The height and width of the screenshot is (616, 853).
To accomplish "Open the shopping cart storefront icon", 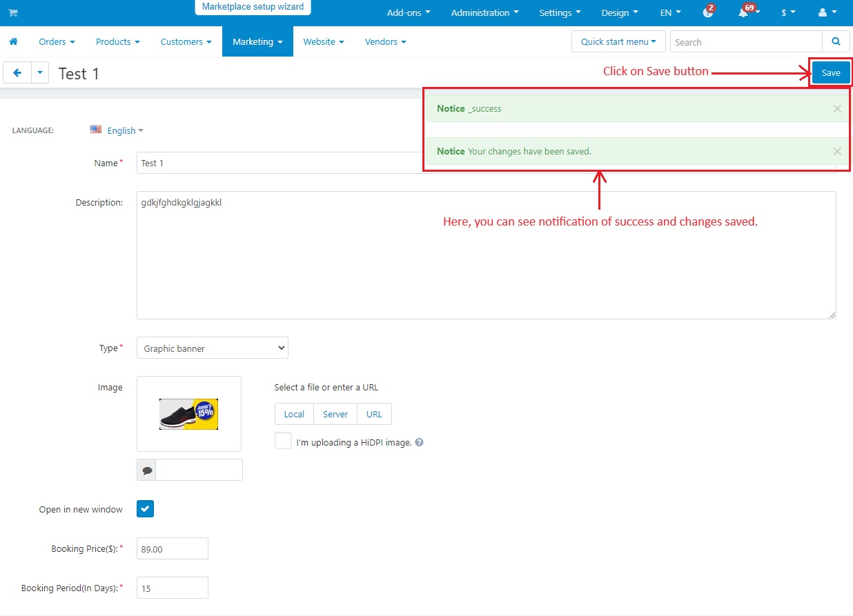I will [x=13, y=13].
